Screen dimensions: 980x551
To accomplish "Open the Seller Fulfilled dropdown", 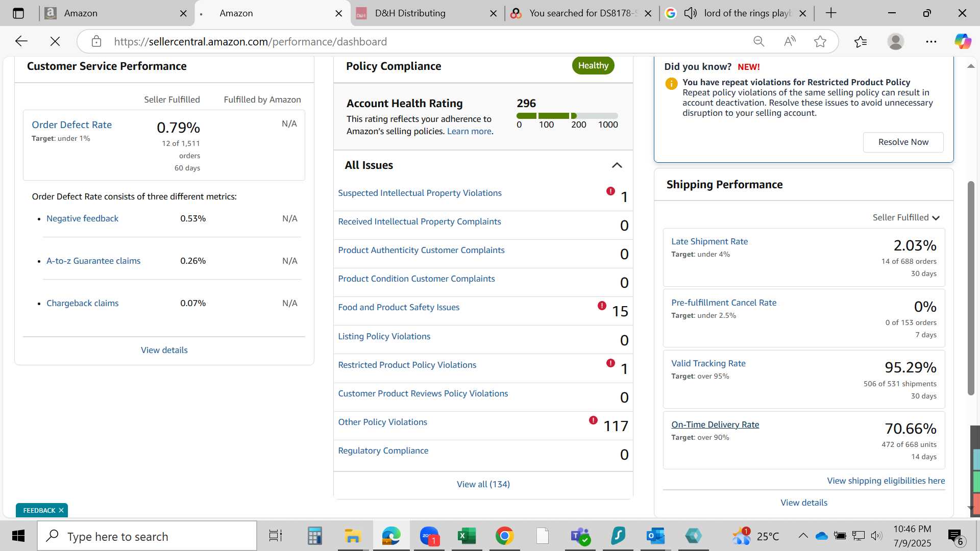I will click(906, 218).
